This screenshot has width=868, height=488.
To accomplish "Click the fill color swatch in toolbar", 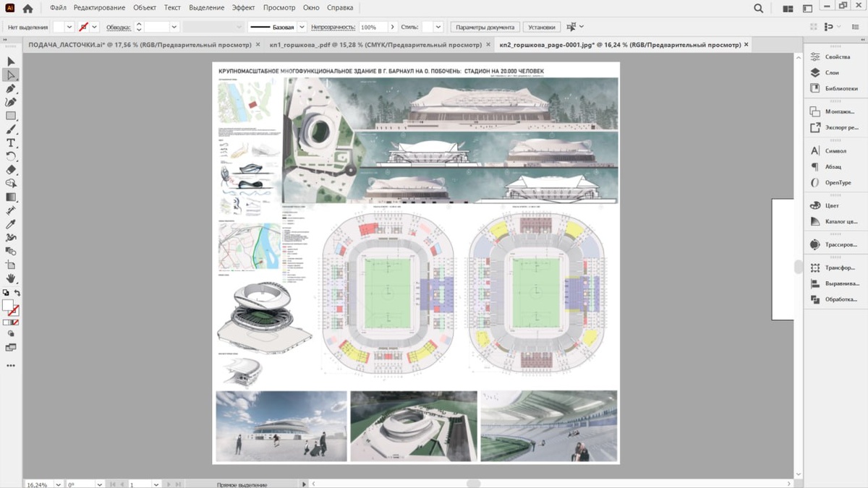I will 8,305.
